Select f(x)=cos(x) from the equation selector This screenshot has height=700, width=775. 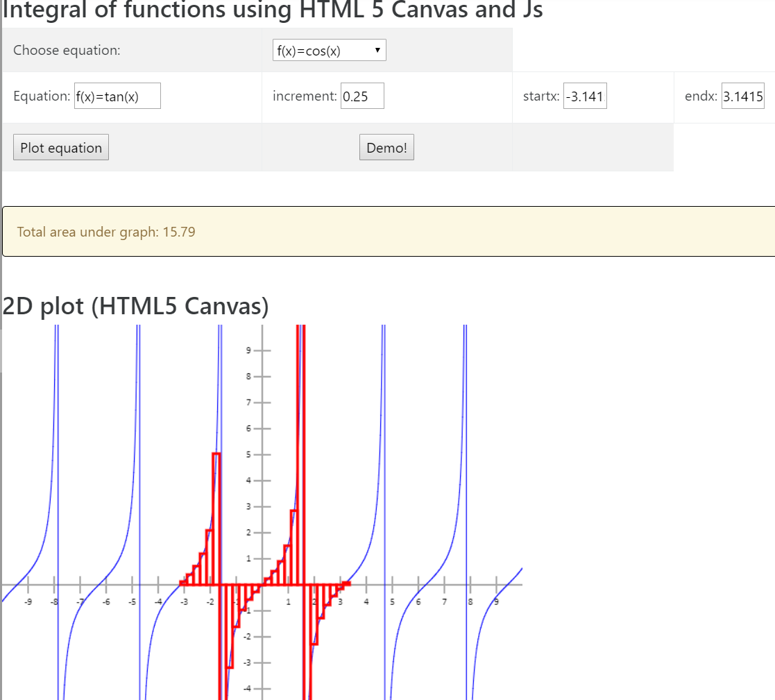(x=329, y=50)
